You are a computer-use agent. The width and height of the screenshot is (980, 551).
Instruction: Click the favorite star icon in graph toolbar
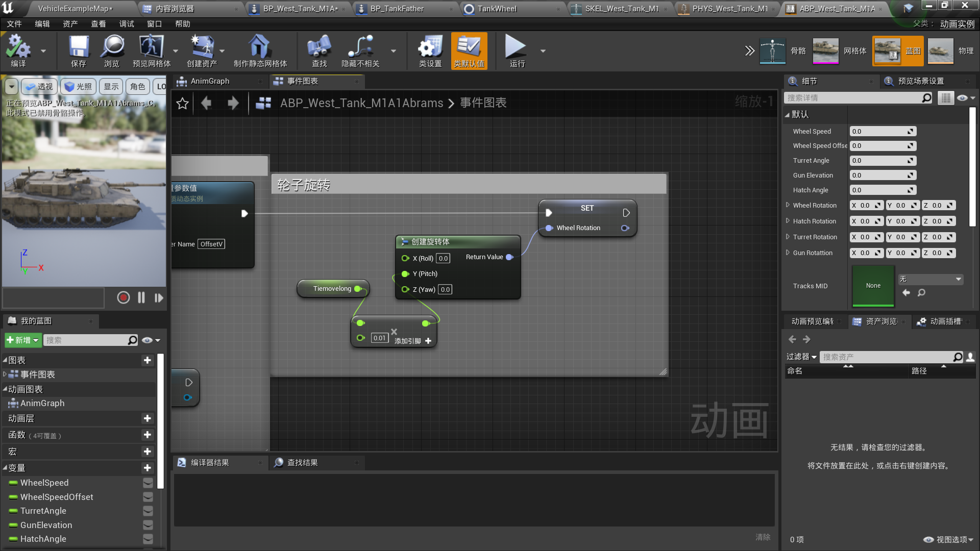tap(182, 104)
